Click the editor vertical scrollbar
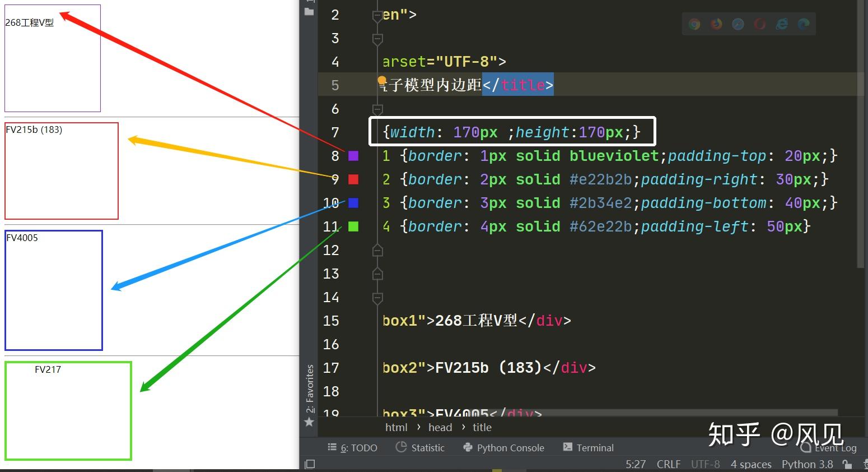Viewport: 868px width, 472px height. pos(860,135)
